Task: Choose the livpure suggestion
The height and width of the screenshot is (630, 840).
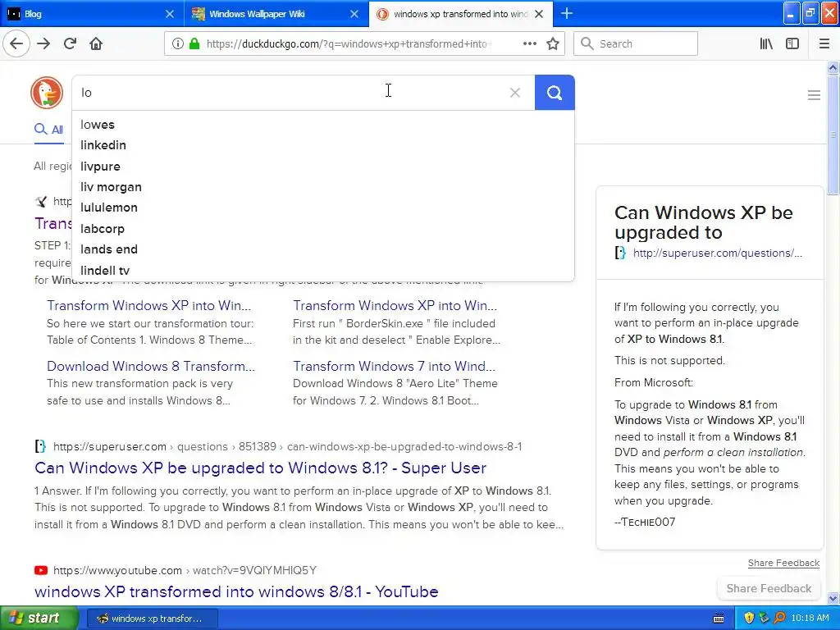Action: coord(323,166)
